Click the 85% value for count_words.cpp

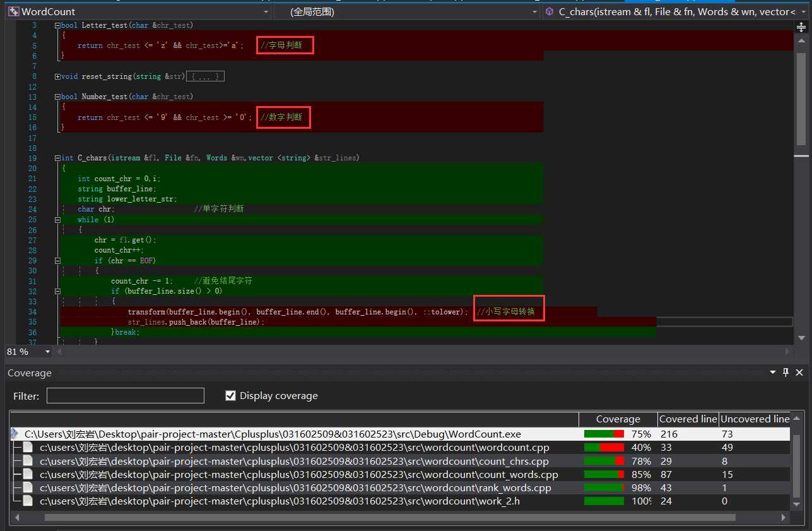click(641, 474)
